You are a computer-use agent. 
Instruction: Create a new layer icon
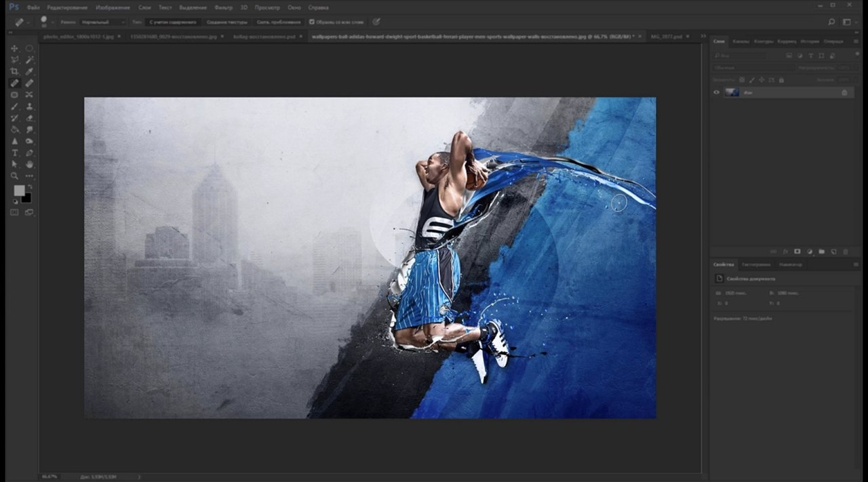point(834,252)
